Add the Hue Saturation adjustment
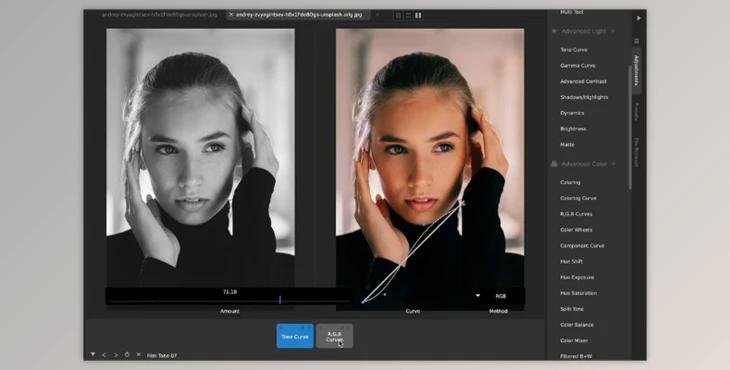Screen dimensions: 730x370 tap(578, 293)
